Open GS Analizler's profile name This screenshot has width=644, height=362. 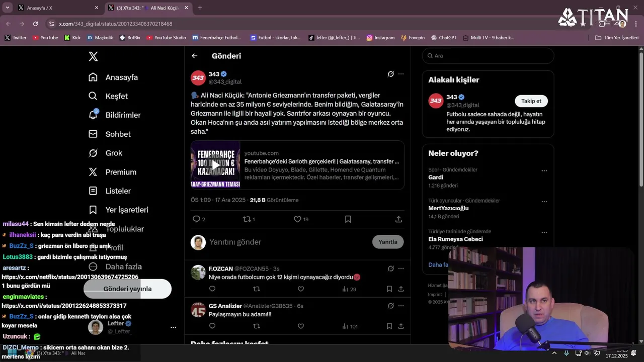[225, 306]
